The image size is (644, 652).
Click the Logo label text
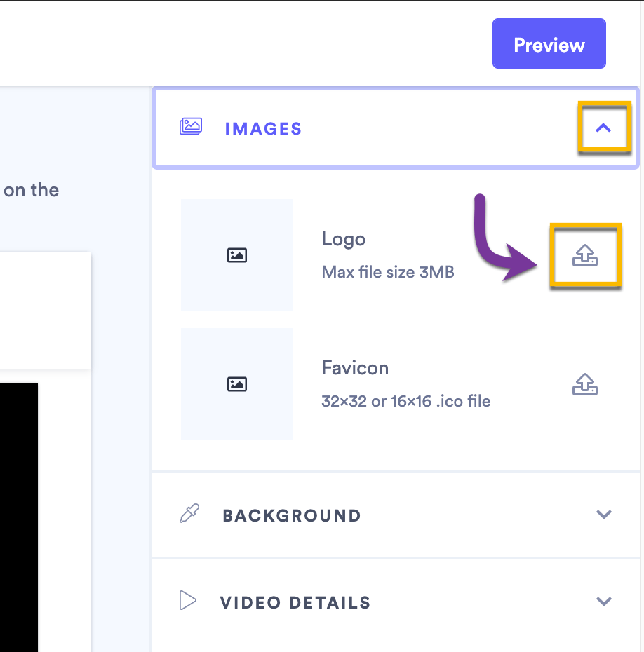343,238
